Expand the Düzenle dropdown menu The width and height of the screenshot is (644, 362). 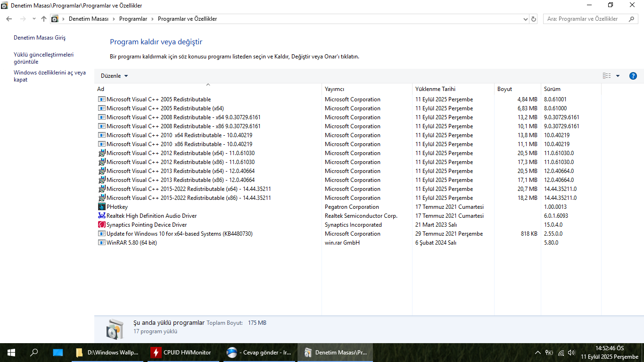point(114,76)
